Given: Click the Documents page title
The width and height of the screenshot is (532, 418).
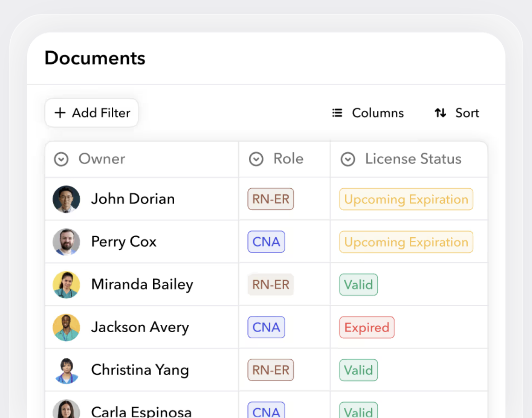Looking at the screenshot, I should [95, 58].
